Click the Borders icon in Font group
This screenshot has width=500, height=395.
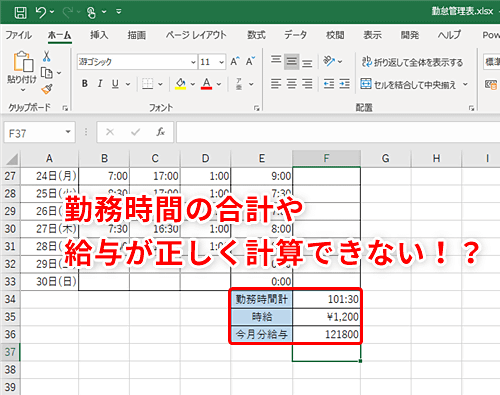tap(147, 84)
